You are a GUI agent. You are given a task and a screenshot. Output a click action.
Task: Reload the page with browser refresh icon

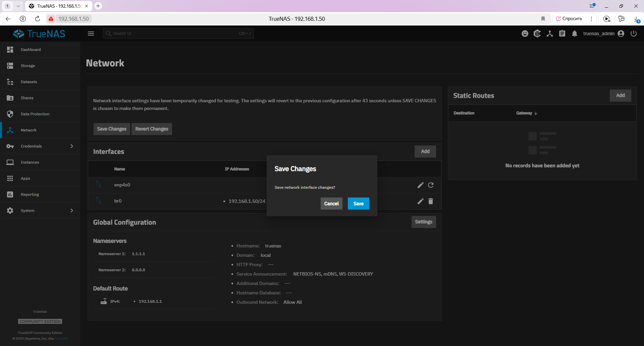click(x=38, y=19)
